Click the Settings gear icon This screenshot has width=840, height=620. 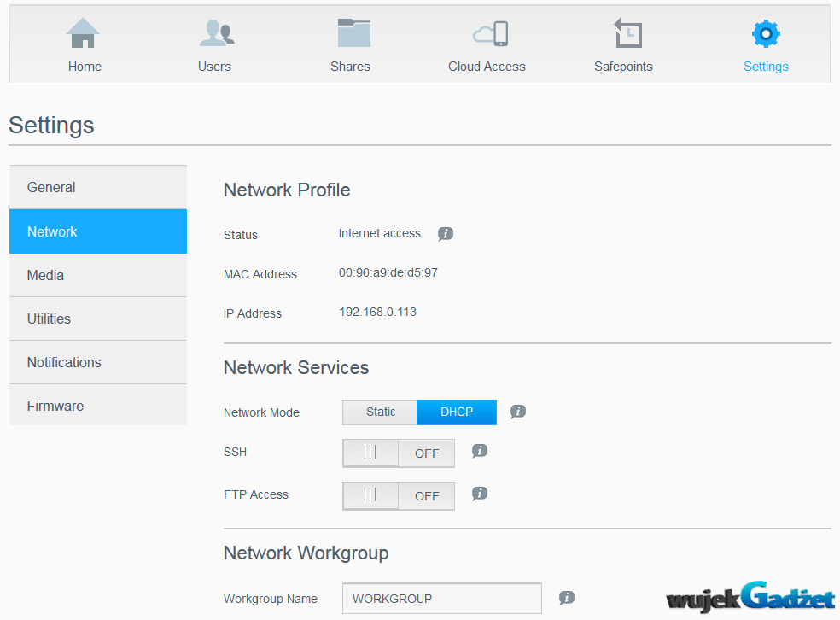tap(766, 34)
